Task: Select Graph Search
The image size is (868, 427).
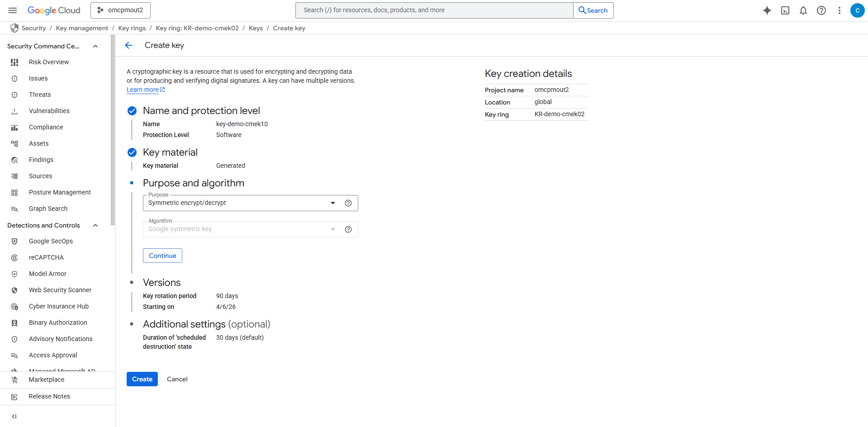Action: point(47,209)
